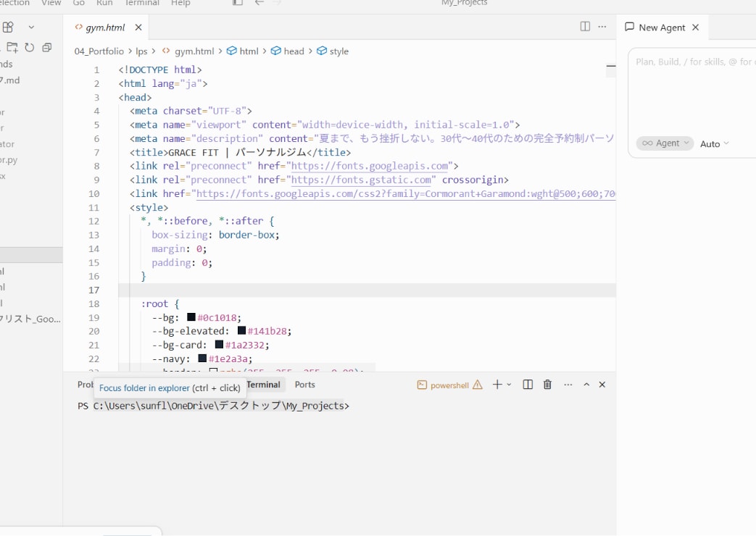Screen dimensions: 756x536
Task: Open the Help menu
Action: tap(180, 3)
